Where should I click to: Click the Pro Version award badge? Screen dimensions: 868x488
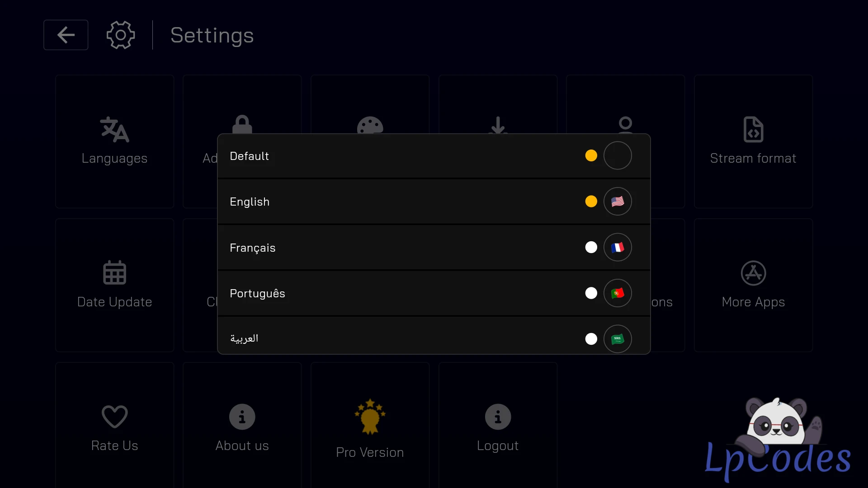[x=370, y=417]
